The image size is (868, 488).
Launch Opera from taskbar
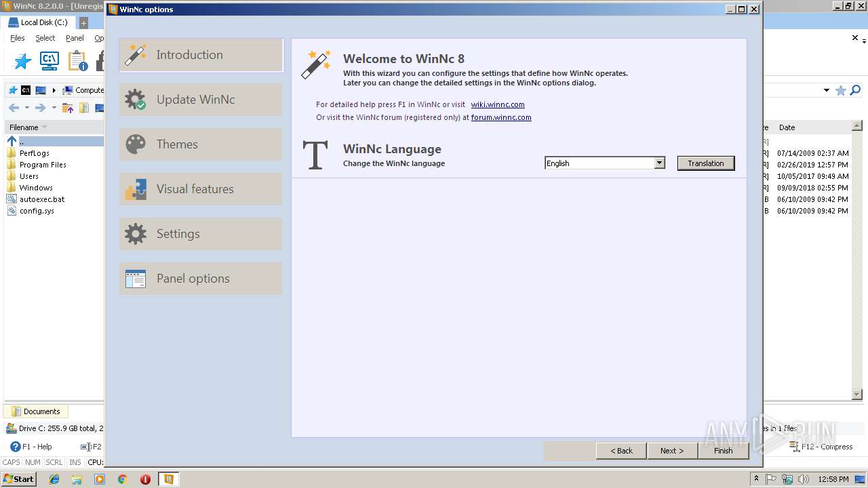pos(145,479)
